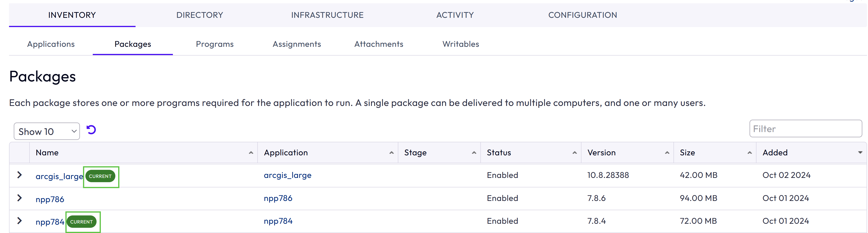868x233 pixels.
Task: Sort by Status column arrow
Action: click(575, 153)
